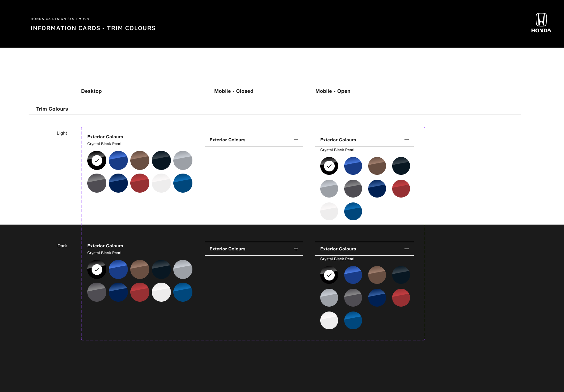
Task: Click blue-black swatch in dark Mobile Open card
Action: [x=401, y=275]
